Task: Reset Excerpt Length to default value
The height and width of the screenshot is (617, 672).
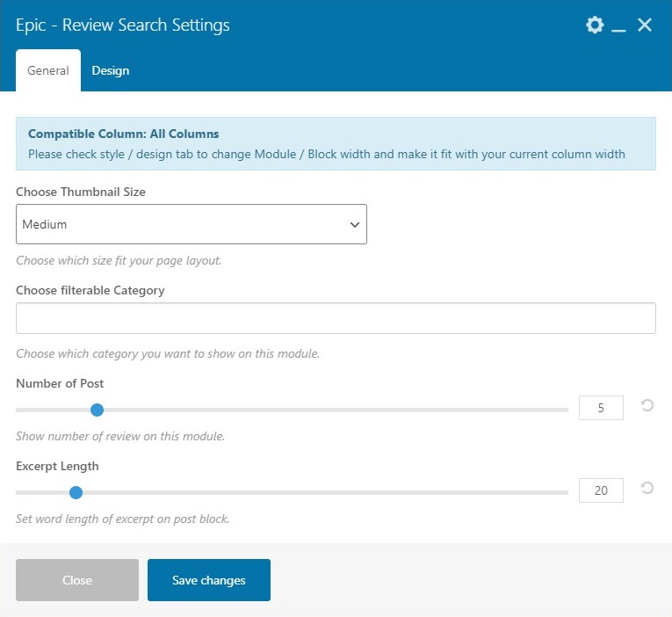Action: point(647,488)
